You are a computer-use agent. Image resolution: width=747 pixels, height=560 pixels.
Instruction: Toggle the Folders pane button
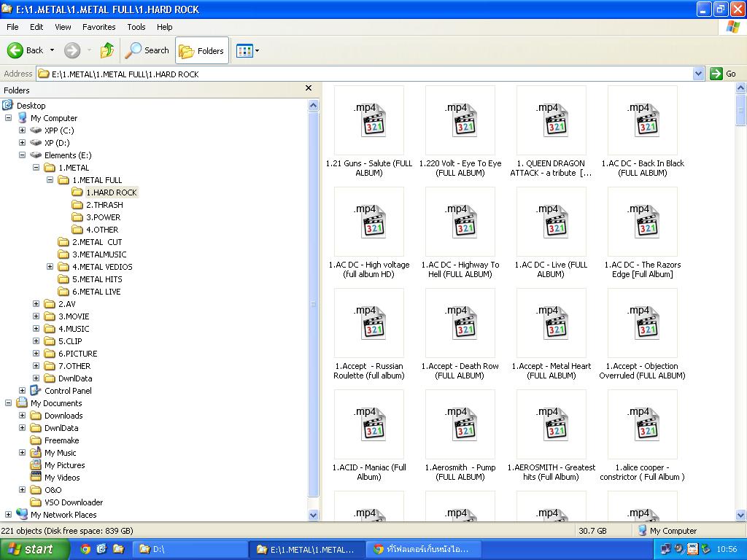[202, 50]
